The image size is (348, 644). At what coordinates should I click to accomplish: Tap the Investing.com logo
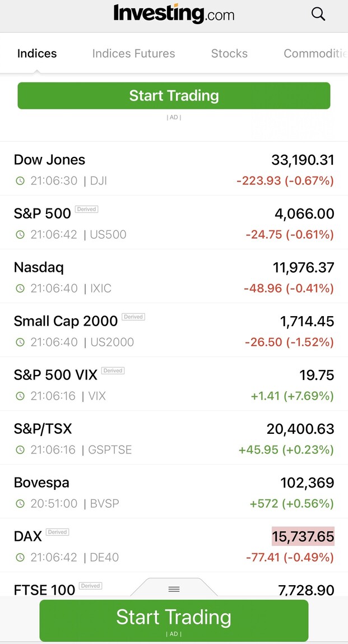pos(174,13)
